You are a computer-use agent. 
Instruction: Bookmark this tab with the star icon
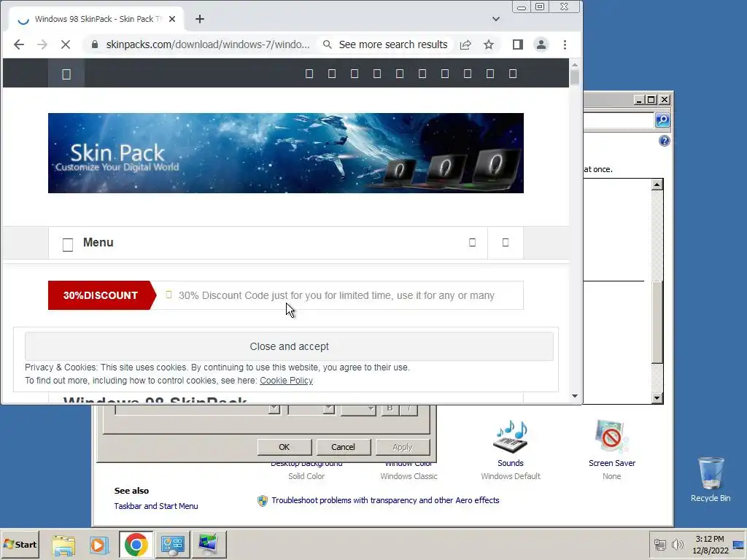pos(489,44)
